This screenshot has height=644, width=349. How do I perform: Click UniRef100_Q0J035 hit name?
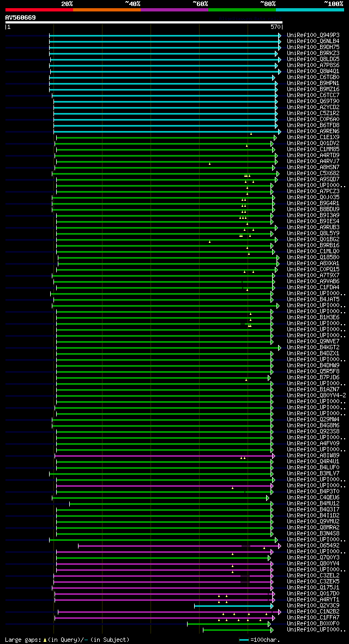click(313, 197)
